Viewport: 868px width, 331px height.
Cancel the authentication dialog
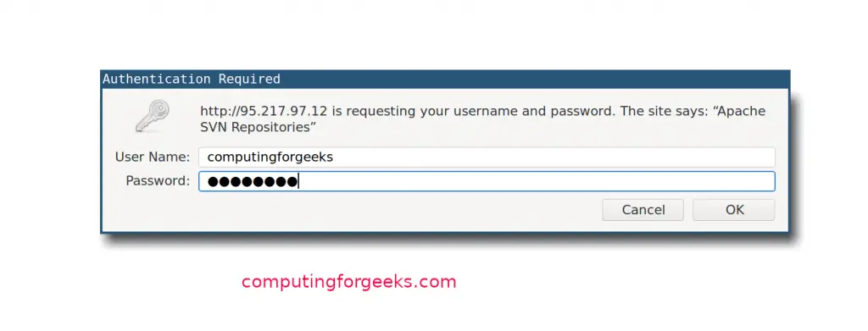(643, 210)
